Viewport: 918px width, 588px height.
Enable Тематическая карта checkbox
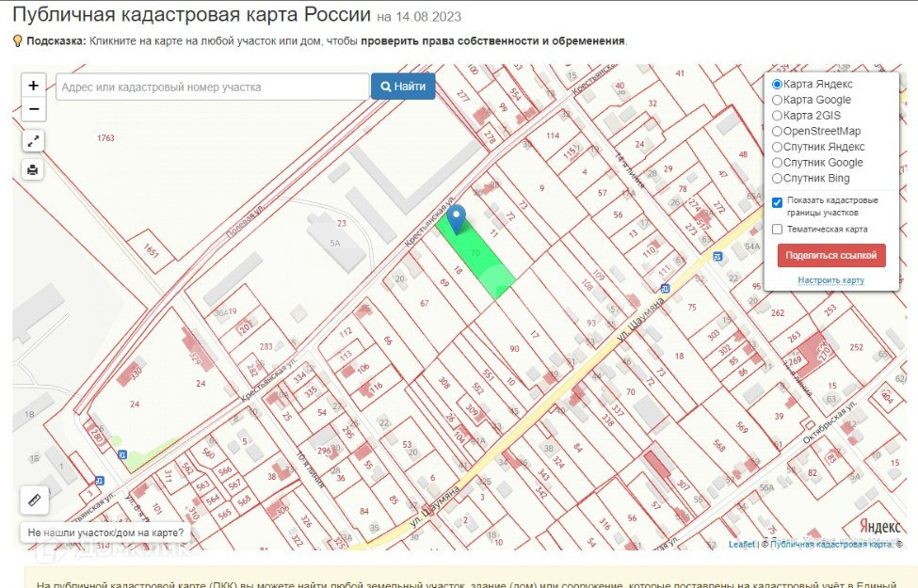pos(777,230)
